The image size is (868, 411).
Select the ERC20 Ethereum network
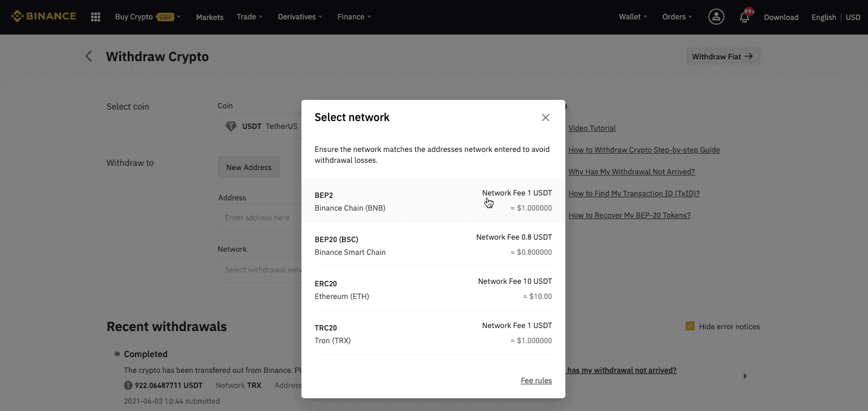433,289
